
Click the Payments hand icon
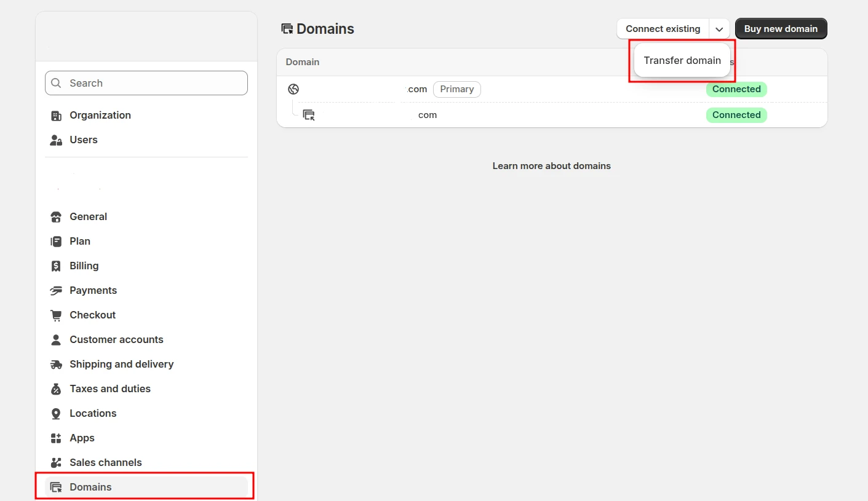[56, 291]
